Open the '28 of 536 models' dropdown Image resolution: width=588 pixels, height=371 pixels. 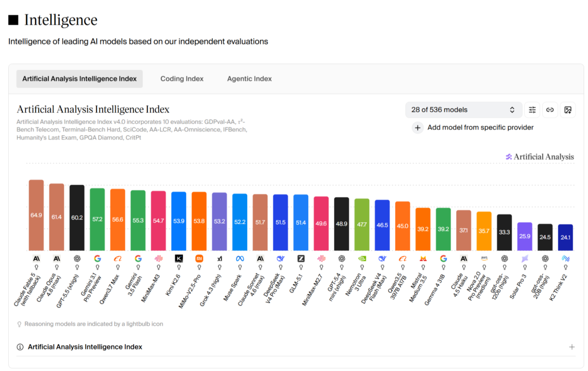463,110
